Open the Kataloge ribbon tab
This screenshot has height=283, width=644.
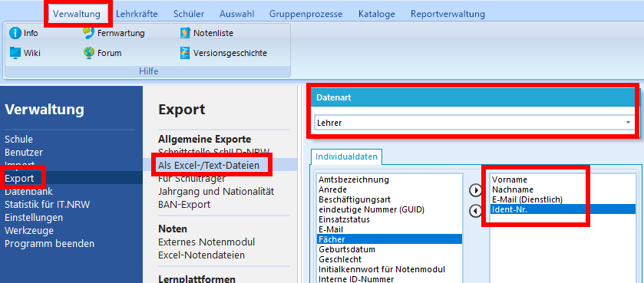tap(377, 14)
